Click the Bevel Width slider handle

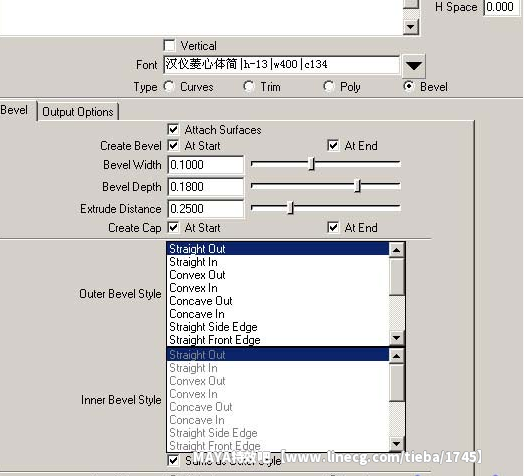pos(311,164)
